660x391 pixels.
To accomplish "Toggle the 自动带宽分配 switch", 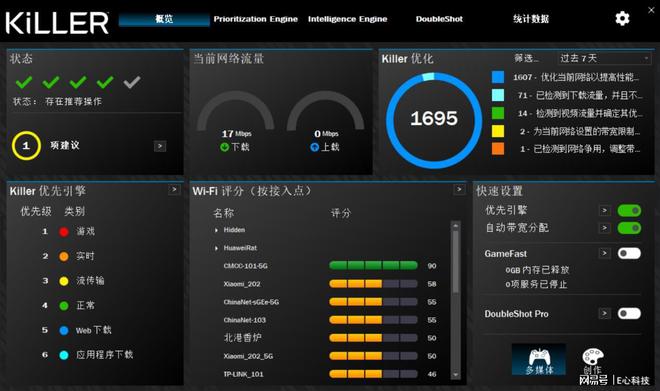I will (x=629, y=228).
